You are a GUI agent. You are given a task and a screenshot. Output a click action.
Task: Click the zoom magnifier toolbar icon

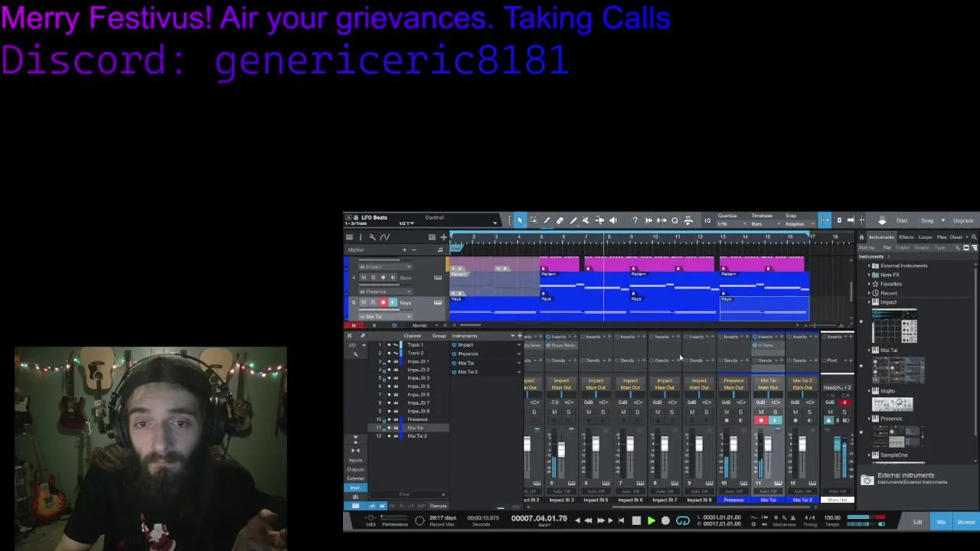pyautogui.click(x=675, y=220)
